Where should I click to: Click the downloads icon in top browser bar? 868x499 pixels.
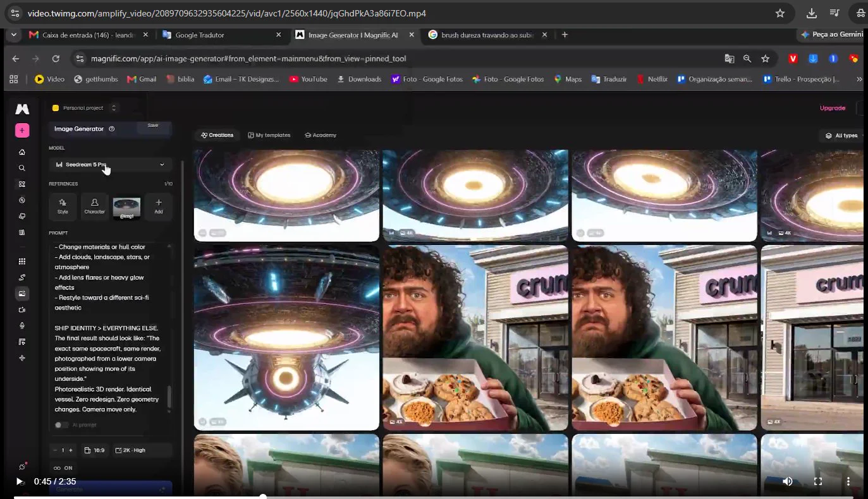pos(812,13)
